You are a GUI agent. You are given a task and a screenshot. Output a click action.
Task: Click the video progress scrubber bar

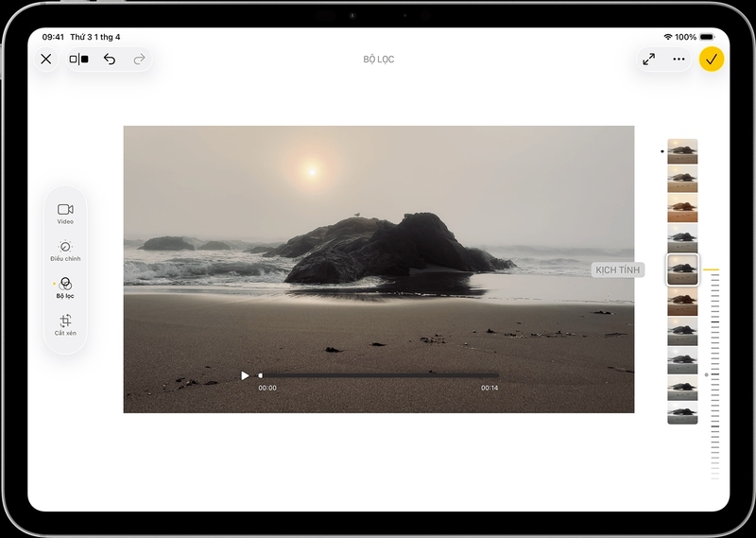[379, 375]
